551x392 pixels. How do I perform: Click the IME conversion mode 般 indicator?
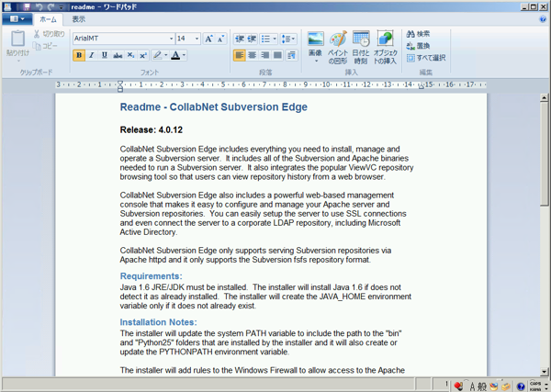click(482, 386)
